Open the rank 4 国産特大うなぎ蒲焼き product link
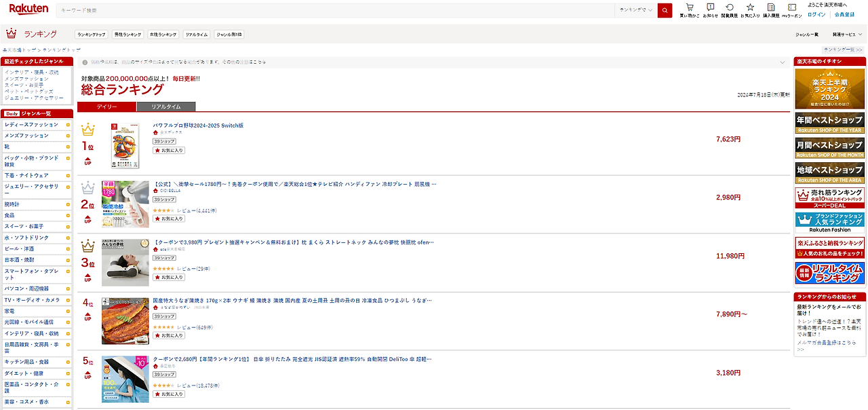868x410 pixels. click(x=292, y=301)
